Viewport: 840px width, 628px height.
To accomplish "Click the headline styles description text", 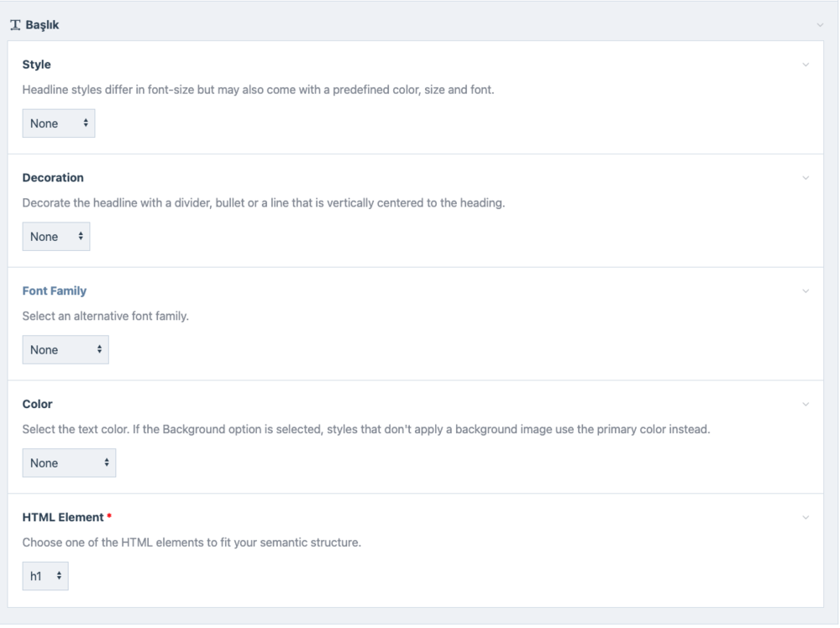I will coord(258,90).
